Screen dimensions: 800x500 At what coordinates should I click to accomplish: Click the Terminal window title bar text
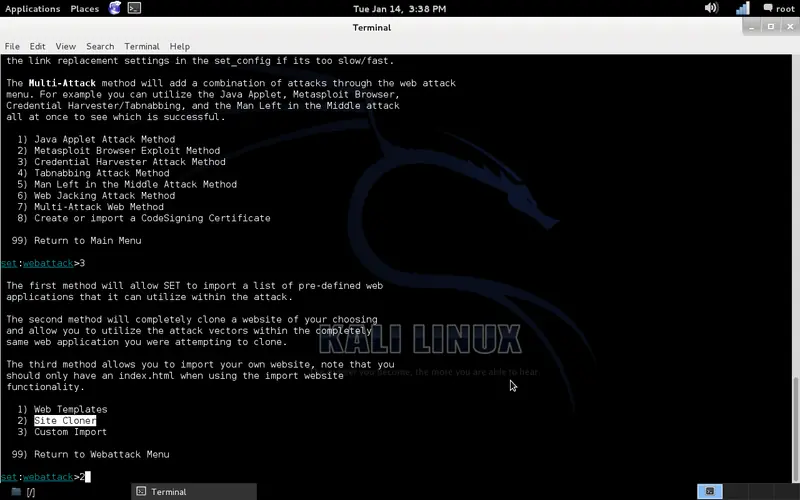click(371, 27)
